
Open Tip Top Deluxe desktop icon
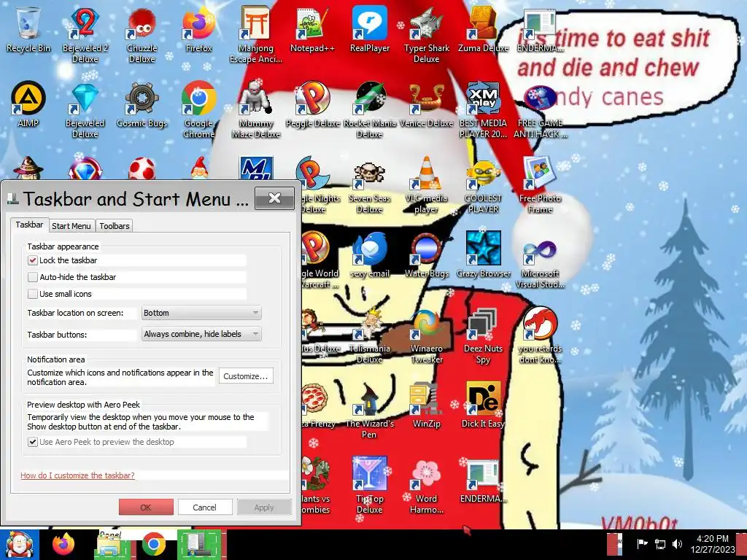coord(370,486)
